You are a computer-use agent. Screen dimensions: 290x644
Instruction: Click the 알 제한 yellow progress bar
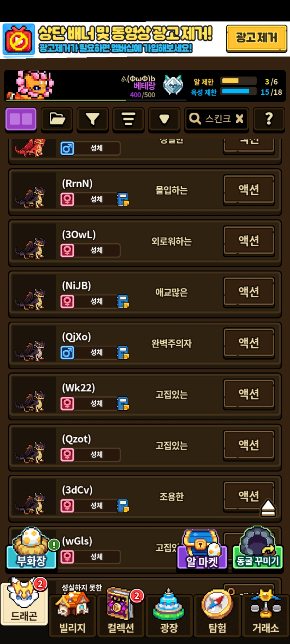pyautogui.click(x=238, y=81)
